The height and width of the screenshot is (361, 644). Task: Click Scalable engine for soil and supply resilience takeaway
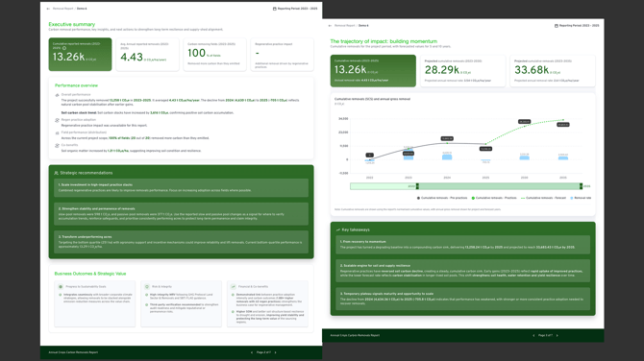point(463,271)
